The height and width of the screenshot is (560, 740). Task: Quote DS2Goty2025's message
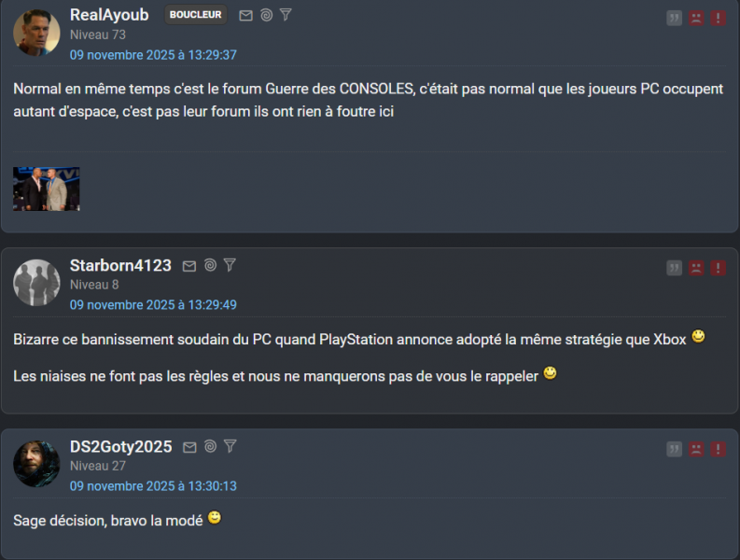click(x=674, y=449)
